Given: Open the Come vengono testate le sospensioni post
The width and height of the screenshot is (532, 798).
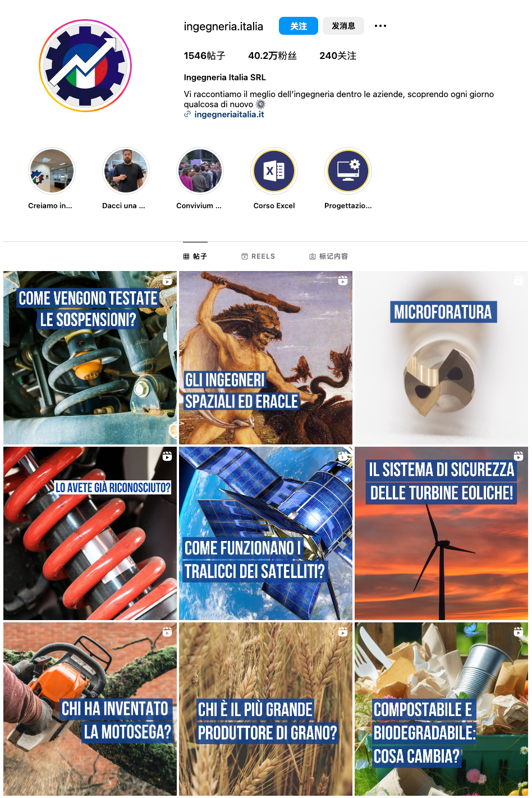Looking at the screenshot, I should coord(90,357).
